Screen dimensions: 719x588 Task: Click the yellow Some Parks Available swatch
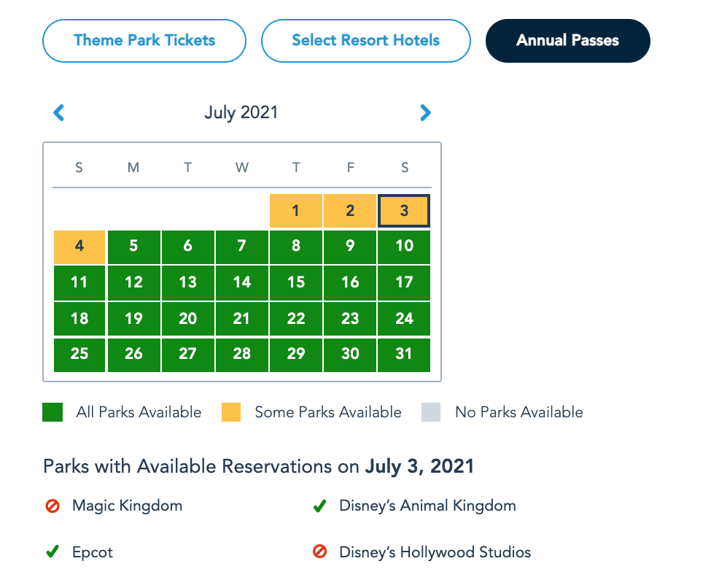tap(231, 412)
